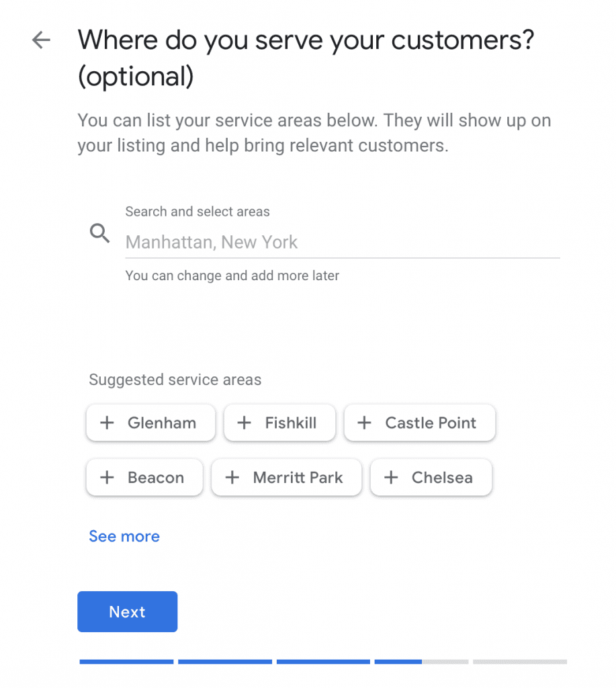Select the Castle Point suggestion

419,423
